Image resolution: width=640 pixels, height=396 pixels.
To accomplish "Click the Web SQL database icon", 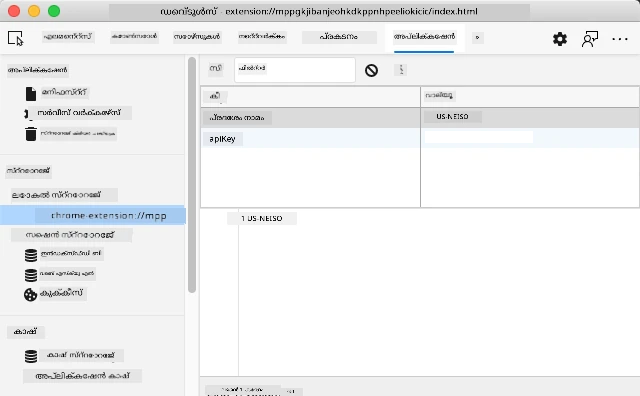I will (31, 275).
